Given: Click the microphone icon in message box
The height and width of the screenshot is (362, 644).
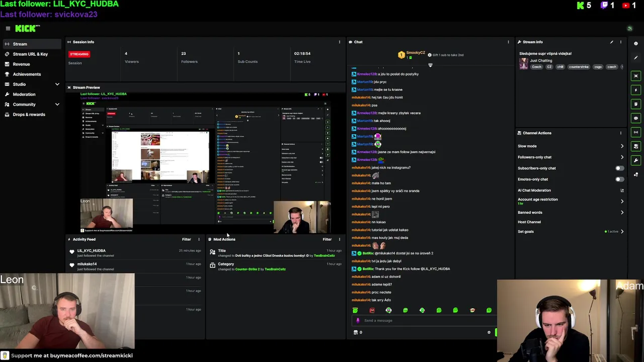Looking at the screenshot, I should [358, 320].
